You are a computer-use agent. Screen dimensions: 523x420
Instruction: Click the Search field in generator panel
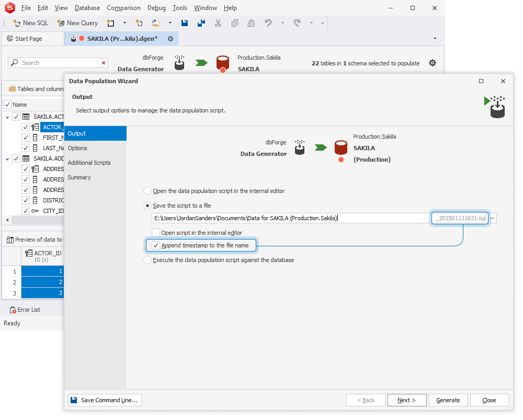click(58, 63)
